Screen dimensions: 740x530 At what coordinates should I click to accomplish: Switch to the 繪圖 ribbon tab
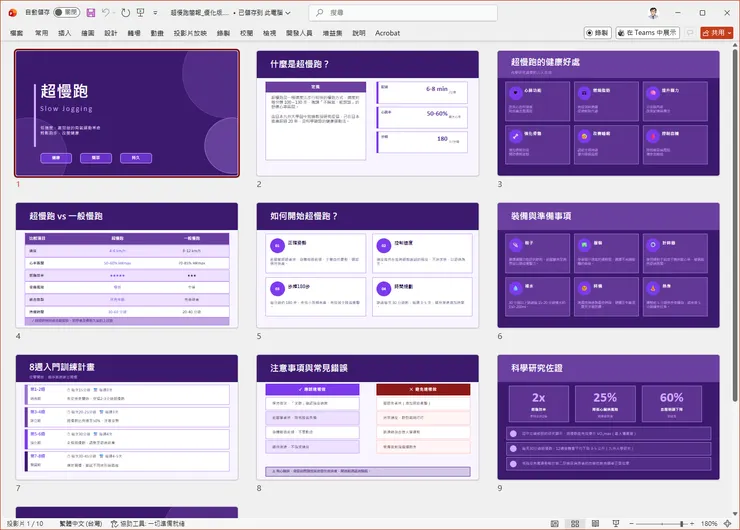pos(88,33)
